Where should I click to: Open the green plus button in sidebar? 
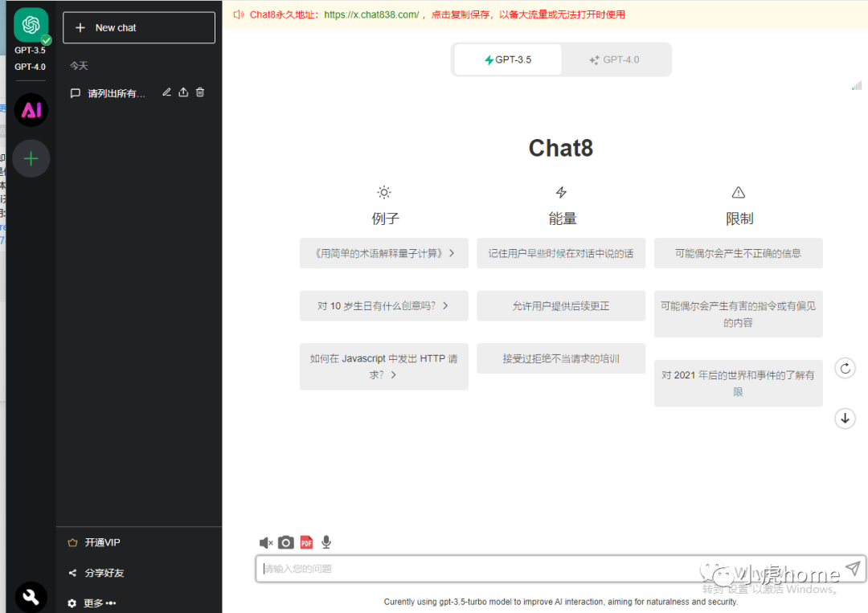[x=31, y=158]
